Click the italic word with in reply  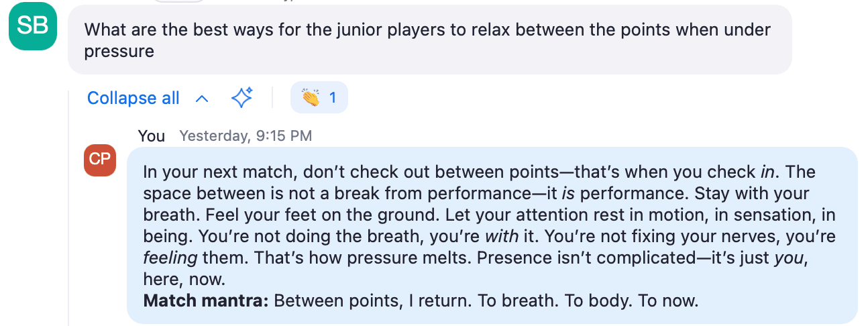500,236
